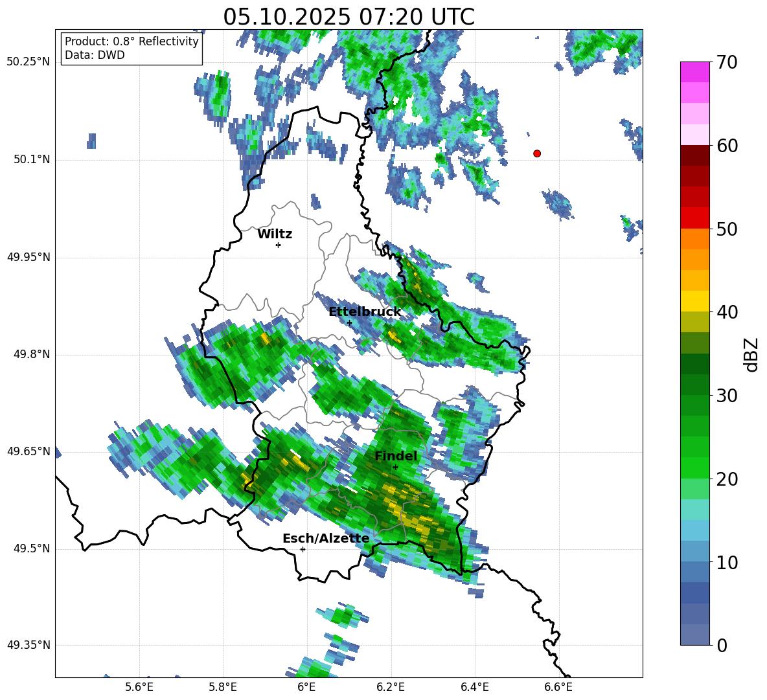767x700 pixels.
Task: Click the light blue colorbar band above 10
Action: point(694,552)
